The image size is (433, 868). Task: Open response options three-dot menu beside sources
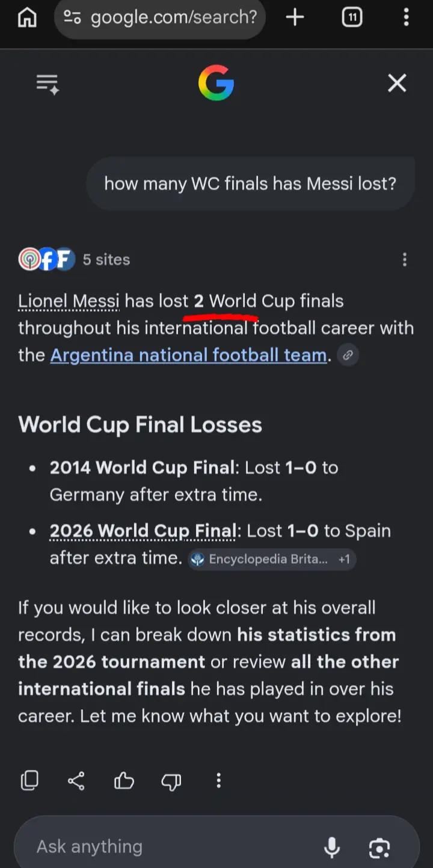pyautogui.click(x=405, y=260)
